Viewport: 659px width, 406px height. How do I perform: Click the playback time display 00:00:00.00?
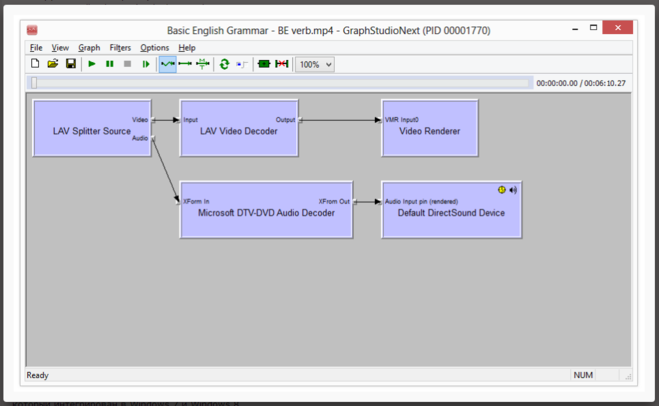pyautogui.click(x=557, y=83)
